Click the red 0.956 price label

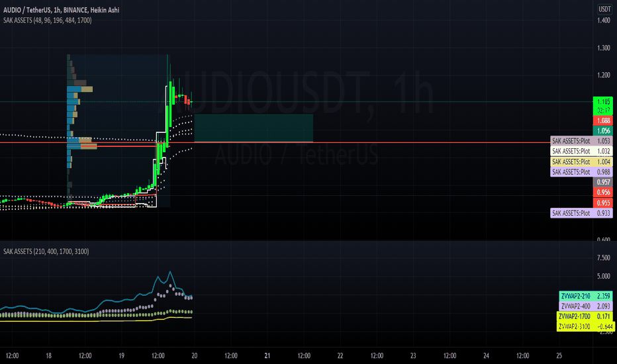click(x=603, y=193)
